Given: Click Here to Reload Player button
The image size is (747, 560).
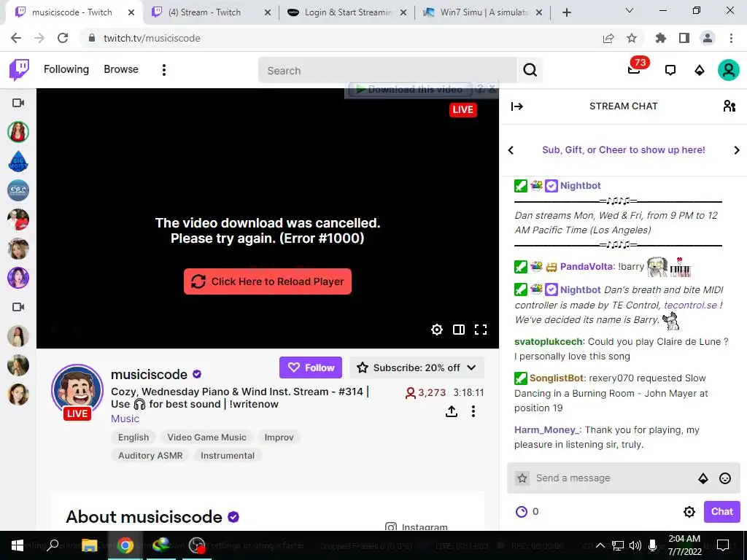Looking at the screenshot, I should tap(268, 281).
